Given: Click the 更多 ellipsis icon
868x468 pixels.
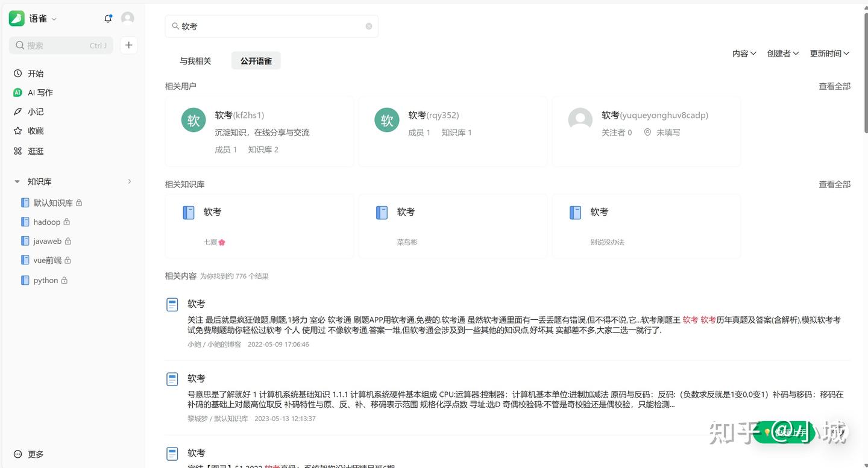Looking at the screenshot, I should point(18,454).
